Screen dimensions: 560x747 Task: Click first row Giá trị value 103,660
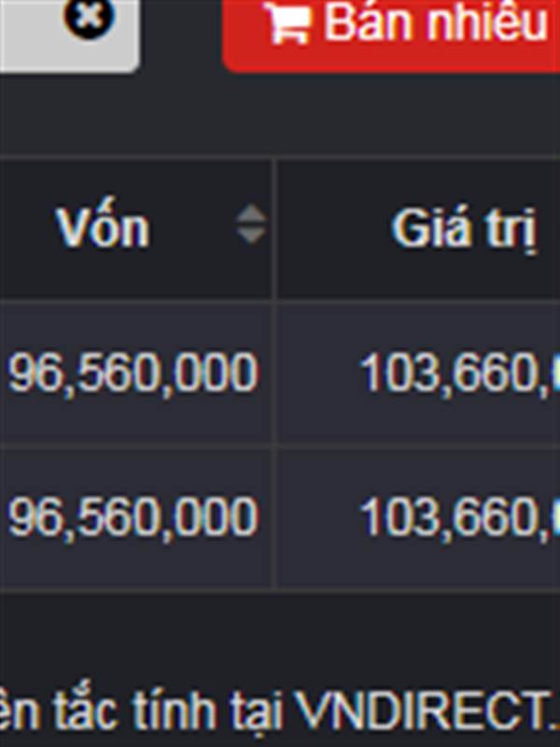click(x=457, y=373)
